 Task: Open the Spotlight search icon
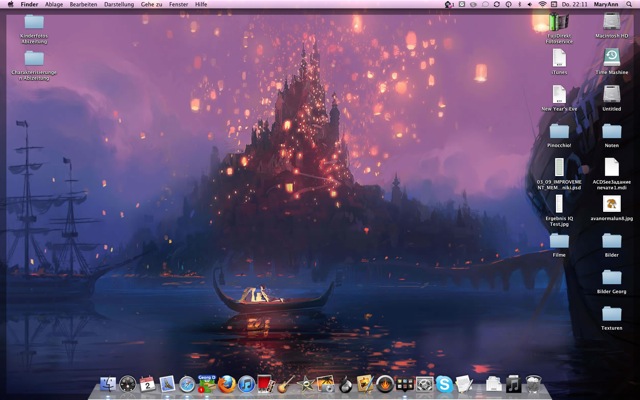tap(631, 4)
